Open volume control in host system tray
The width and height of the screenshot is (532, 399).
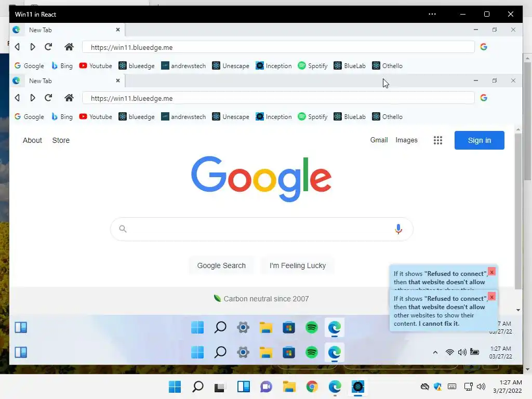[x=481, y=387]
